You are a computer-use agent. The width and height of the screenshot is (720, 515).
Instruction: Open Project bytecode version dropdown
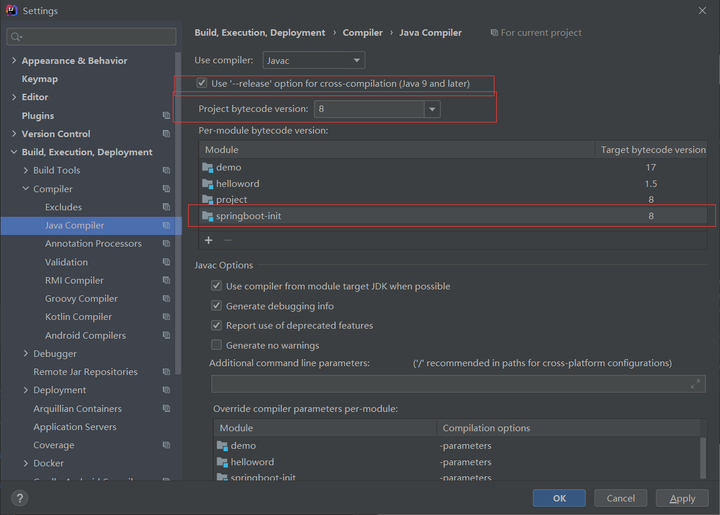tap(432, 109)
